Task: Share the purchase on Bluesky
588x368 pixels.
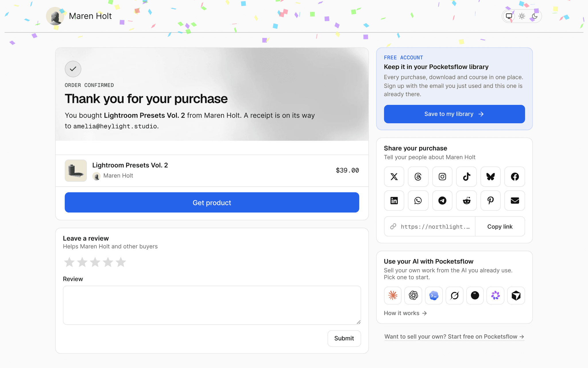Action: pyautogui.click(x=491, y=177)
